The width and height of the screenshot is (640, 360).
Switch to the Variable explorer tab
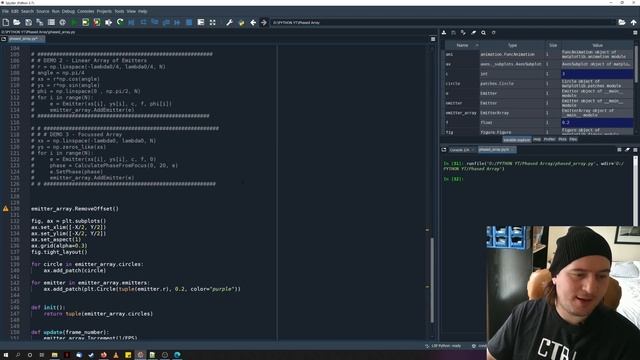pyautogui.click(x=516, y=140)
